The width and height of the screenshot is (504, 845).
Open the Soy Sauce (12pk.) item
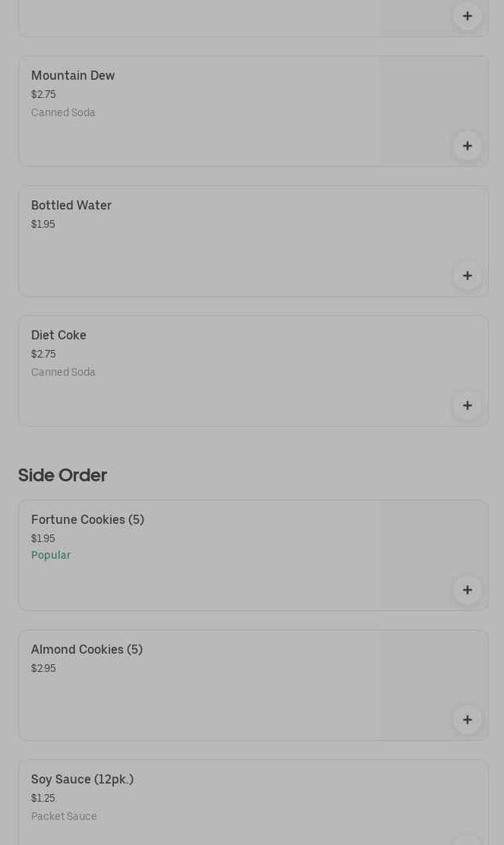[x=82, y=780]
